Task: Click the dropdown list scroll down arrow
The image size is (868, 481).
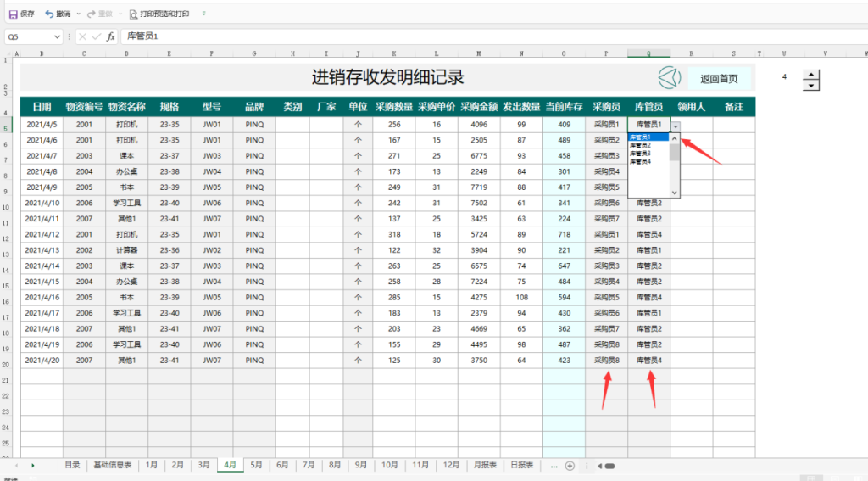Action: [x=674, y=193]
